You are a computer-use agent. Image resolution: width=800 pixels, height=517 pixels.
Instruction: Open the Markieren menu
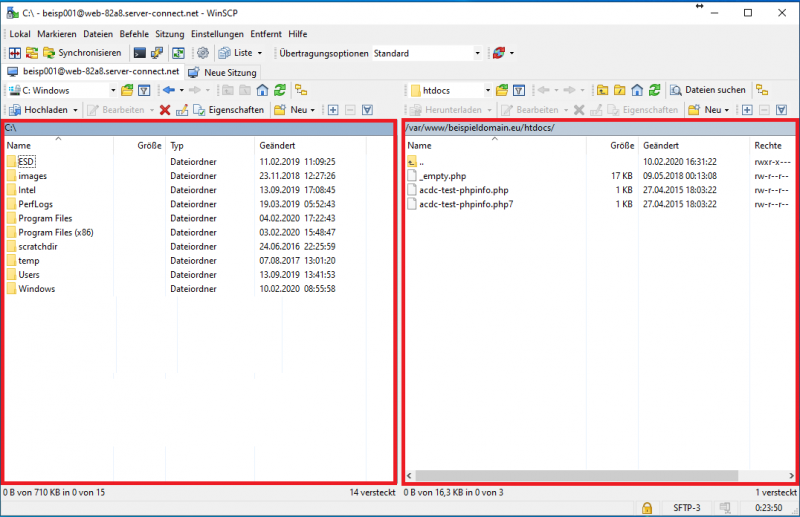pos(57,34)
